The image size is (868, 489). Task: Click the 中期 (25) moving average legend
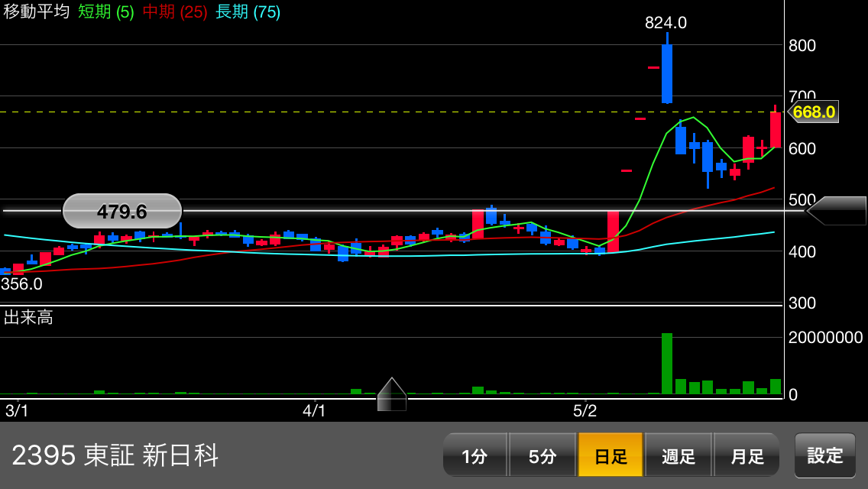click(x=175, y=12)
